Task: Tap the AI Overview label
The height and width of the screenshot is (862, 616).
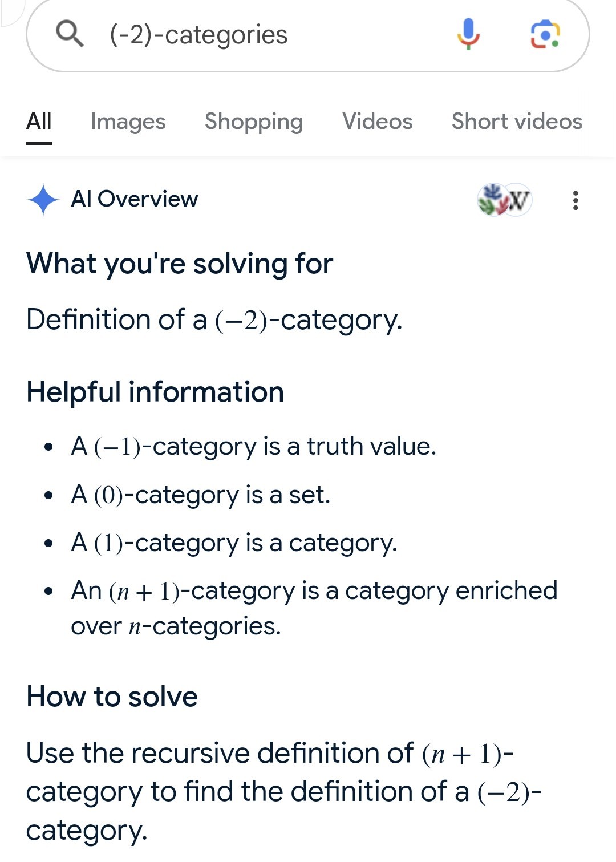Action: click(x=135, y=199)
